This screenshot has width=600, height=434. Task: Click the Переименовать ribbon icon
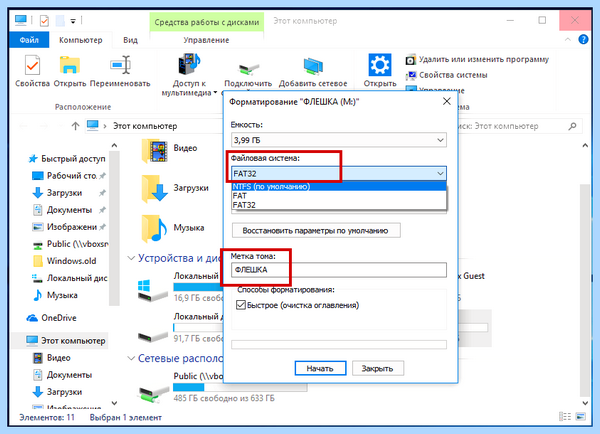(x=120, y=65)
